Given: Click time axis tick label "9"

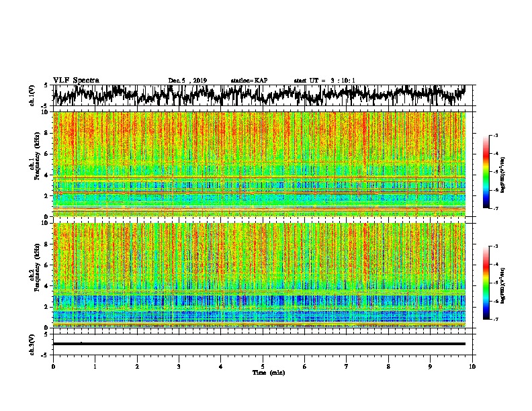Looking at the screenshot, I should pos(430,367).
